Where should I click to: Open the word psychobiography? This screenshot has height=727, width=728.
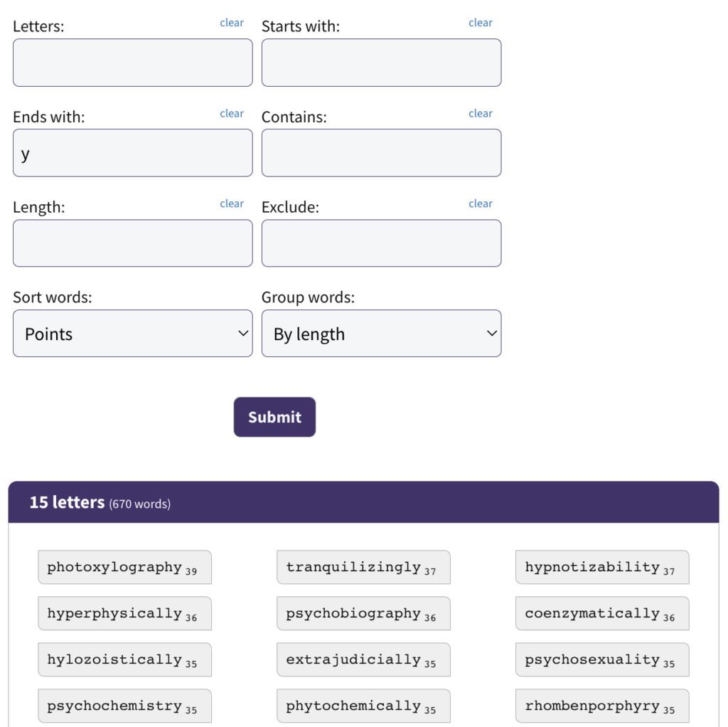pos(363,613)
